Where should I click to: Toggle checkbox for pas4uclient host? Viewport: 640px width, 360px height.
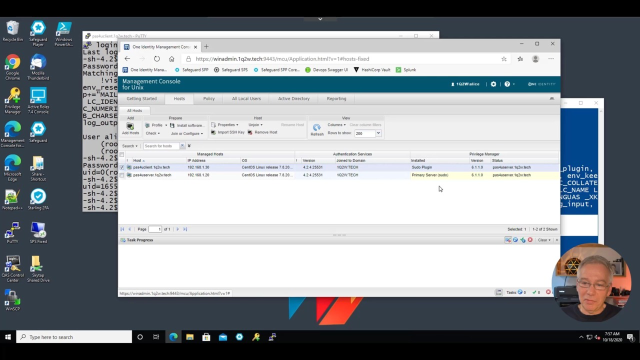click(x=122, y=167)
